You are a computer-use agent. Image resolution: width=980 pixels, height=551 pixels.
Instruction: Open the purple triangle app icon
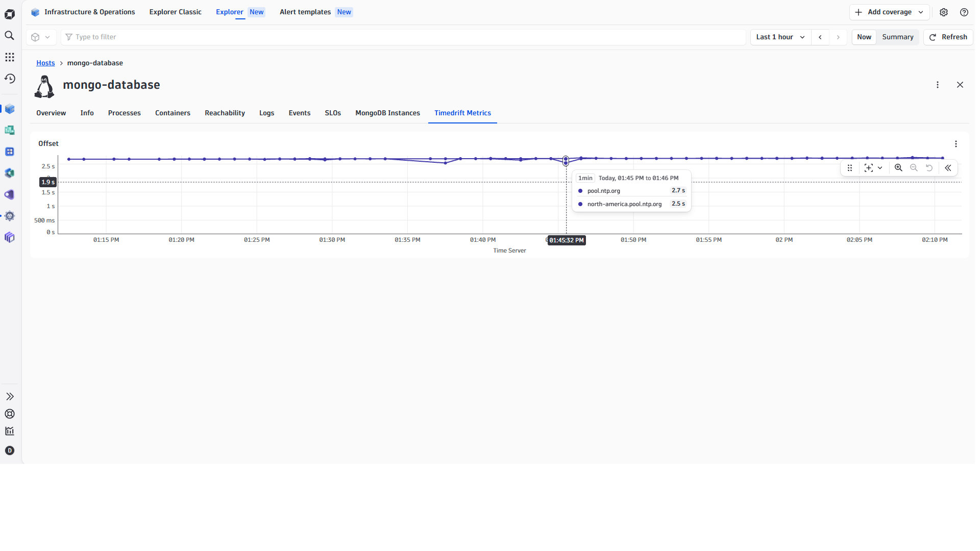(10, 195)
